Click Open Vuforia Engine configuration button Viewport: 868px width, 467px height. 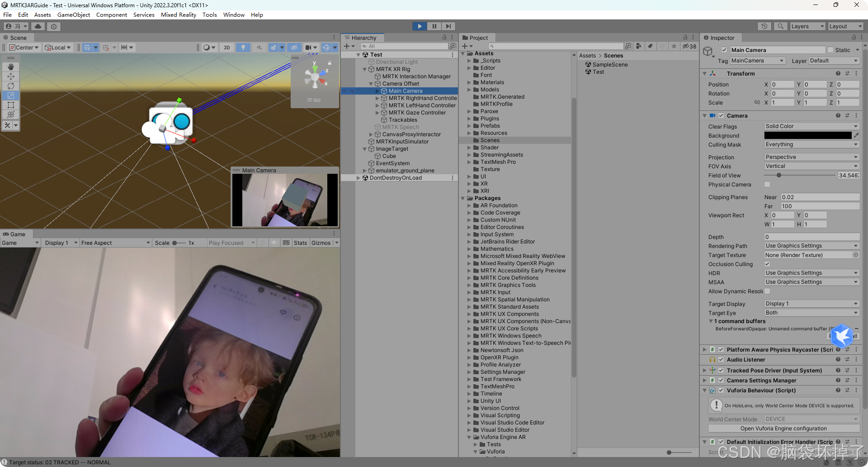coord(783,429)
